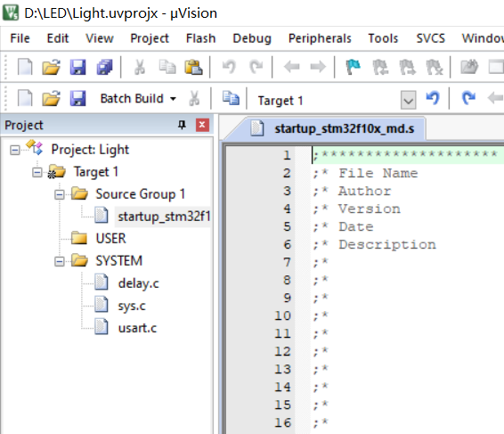
Task: Open the File menu
Action: pyautogui.click(x=20, y=38)
